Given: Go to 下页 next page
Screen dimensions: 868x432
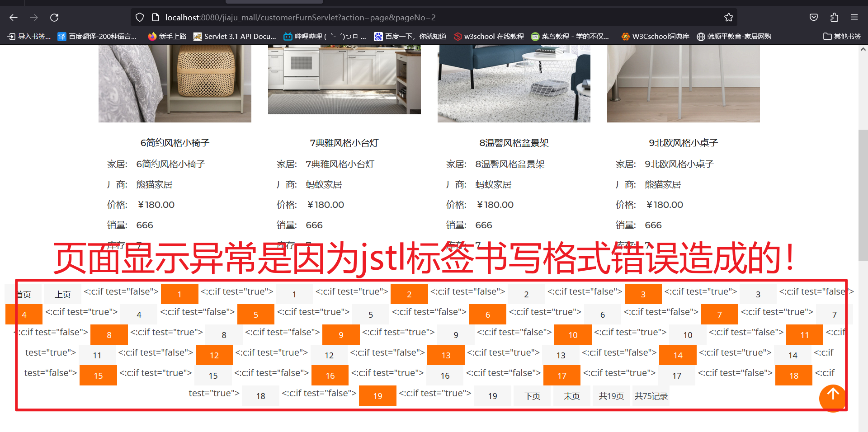Looking at the screenshot, I should pos(532,396).
